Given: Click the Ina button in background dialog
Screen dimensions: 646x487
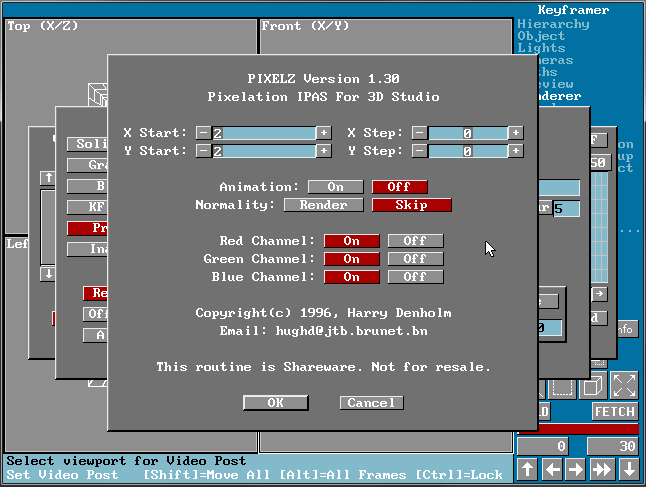Looking at the screenshot, I should click(x=87, y=249).
